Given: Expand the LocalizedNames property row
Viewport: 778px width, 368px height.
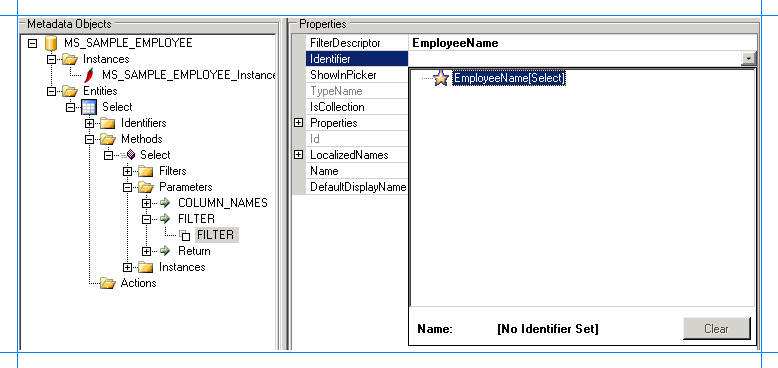Looking at the screenshot, I should [x=299, y=155].
